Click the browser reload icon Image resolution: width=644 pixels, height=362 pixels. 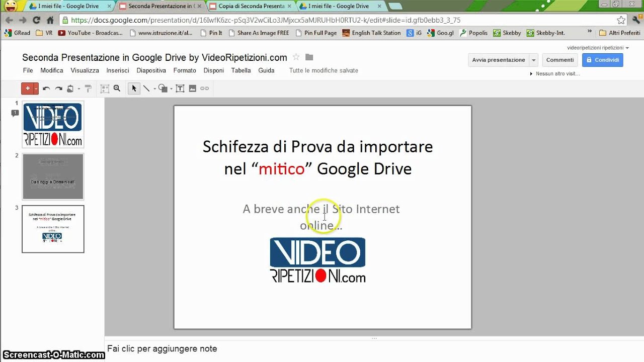tap(36, 20)
